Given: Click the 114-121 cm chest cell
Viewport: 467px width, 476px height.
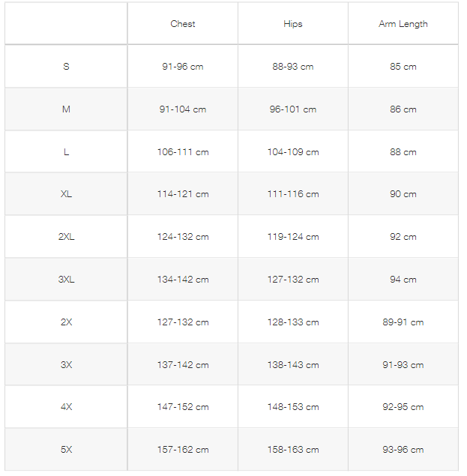Looking at the screenshot, I should click(183, 194).
